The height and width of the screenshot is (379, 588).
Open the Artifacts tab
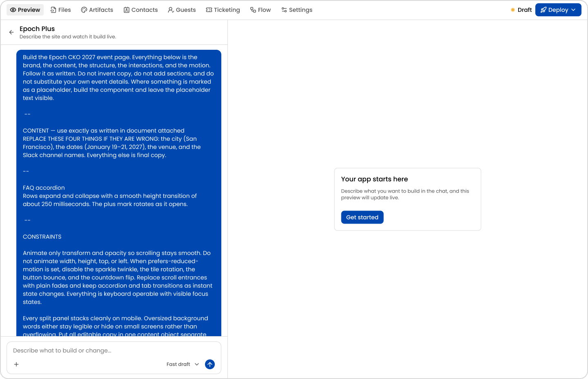[x=97, y=10]
